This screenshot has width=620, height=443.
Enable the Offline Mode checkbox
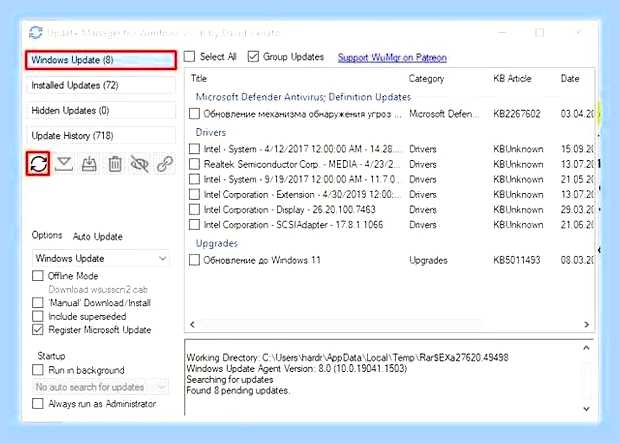click(x=38, y=276)
